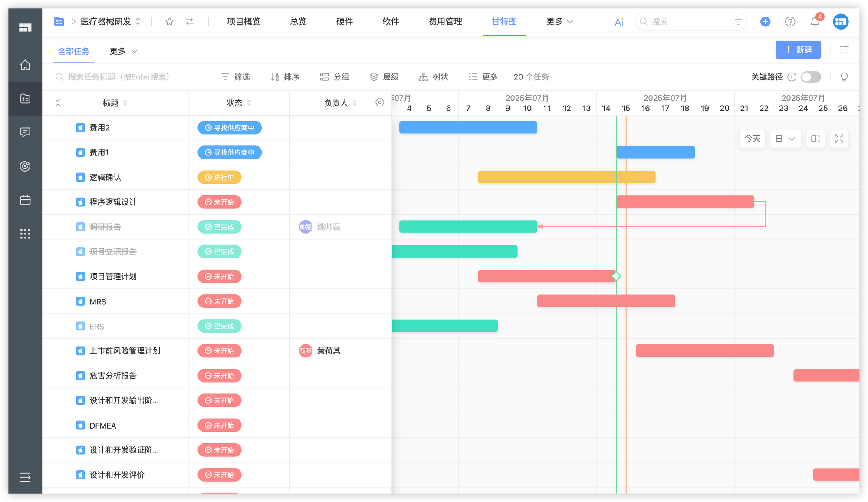Expand the 更多 top navigation dropdown
Viewport: 868px width, 502px height.
point(559,22)
